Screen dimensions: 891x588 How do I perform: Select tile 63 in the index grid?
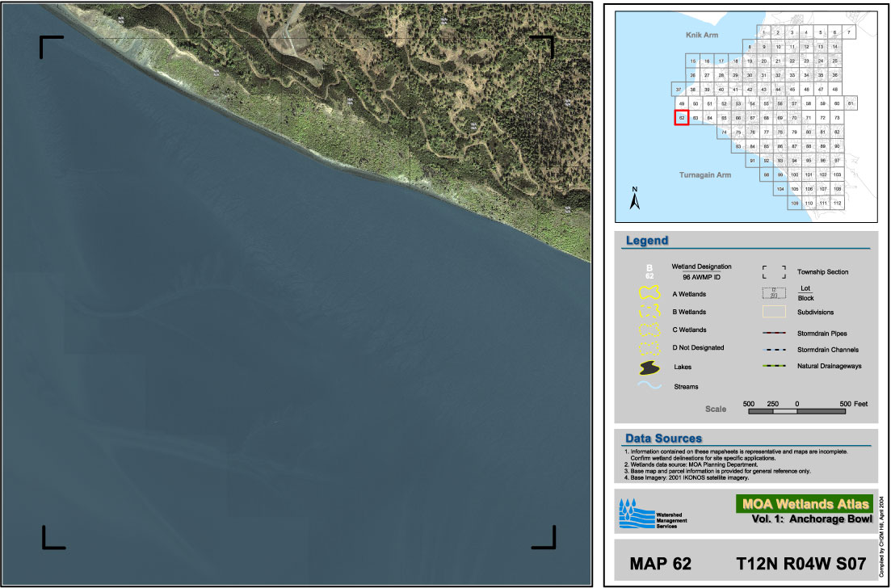coord(696,118)
